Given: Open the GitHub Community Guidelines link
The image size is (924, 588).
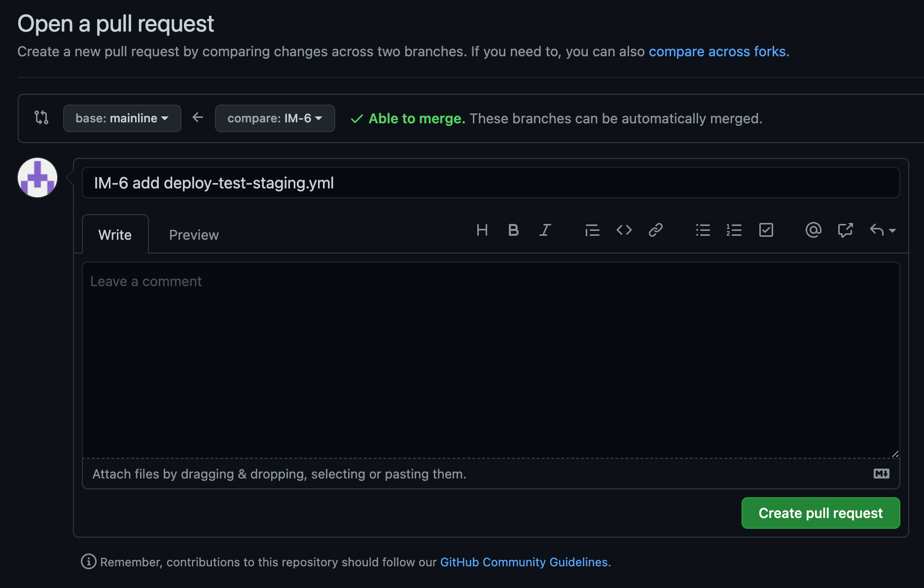Looking at the screenshot, I should pyautogui.click(x=524, y=562).
